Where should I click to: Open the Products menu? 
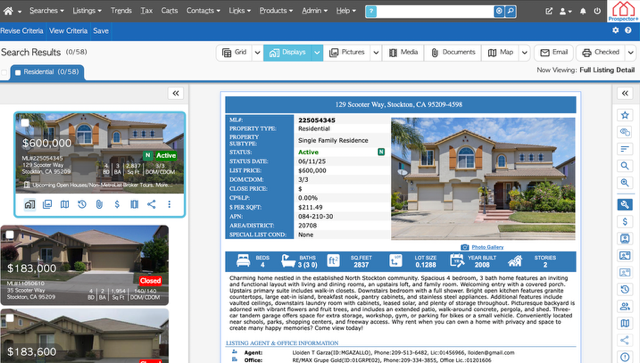click(276, 11)
